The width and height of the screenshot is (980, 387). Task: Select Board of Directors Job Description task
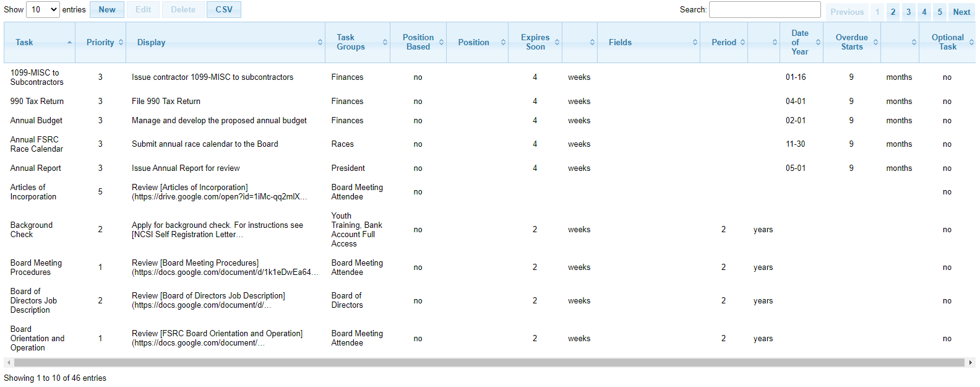[33, 300]
